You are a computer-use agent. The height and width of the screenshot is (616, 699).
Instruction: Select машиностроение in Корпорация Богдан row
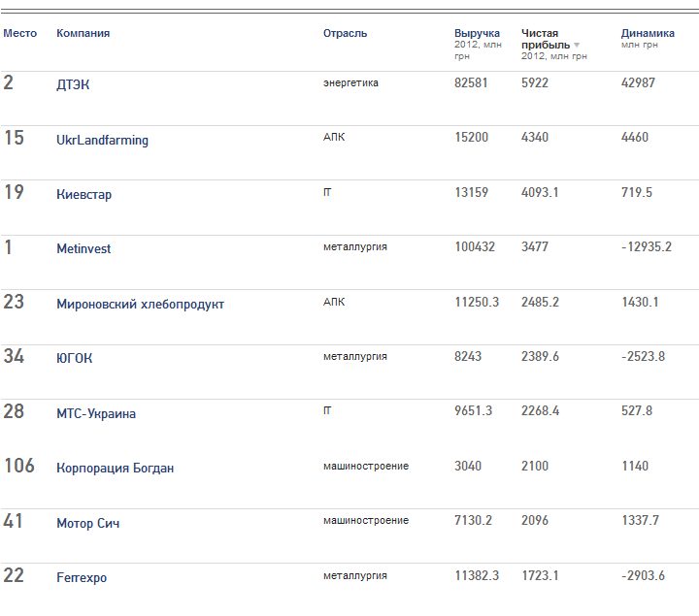tap(366, 467)
